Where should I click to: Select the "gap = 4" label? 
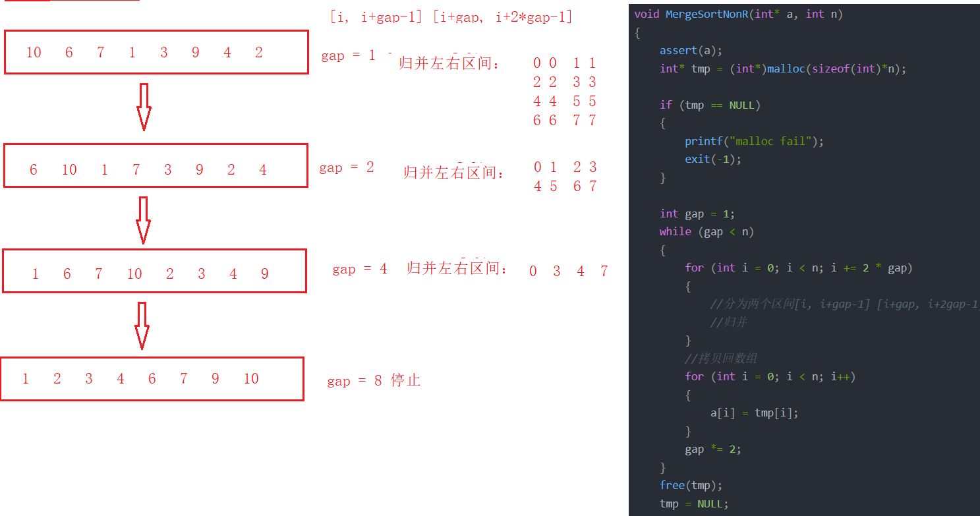[x=359, y=269]
